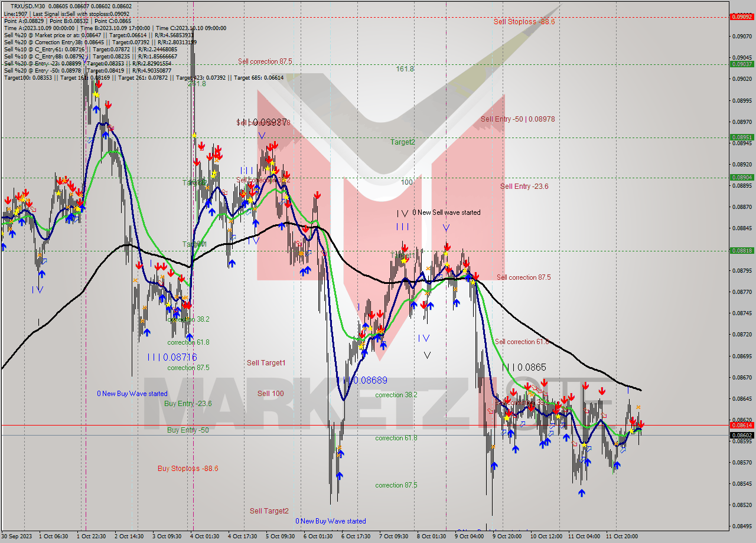Select 'Sell Entry -50 | 0.08978' label
The image size is (756, 543).
[x=517, y=119]
